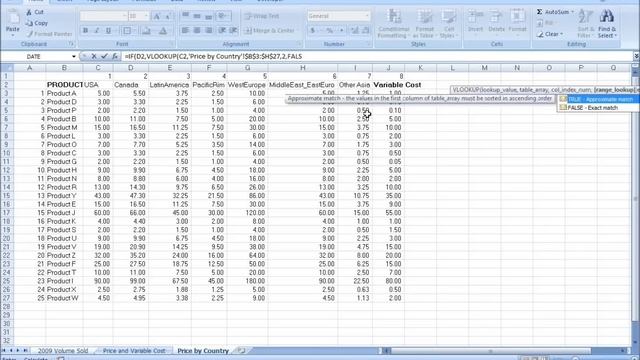
Task: Choose TRUE - Approximate match from the list
Action: click(x=598, y=99)
